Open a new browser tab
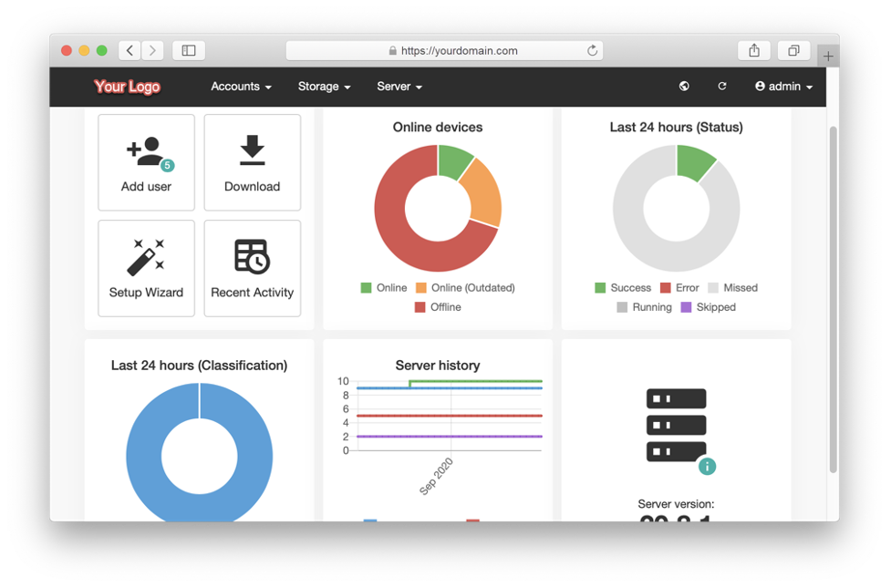Image resolution: width=891 pixels, height=588 pixels. (828, 55)
